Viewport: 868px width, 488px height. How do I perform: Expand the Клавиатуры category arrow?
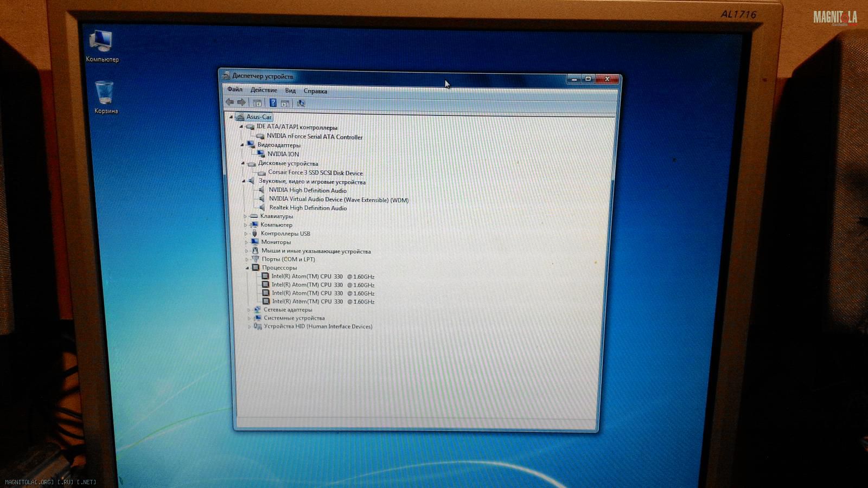[245, 216]
